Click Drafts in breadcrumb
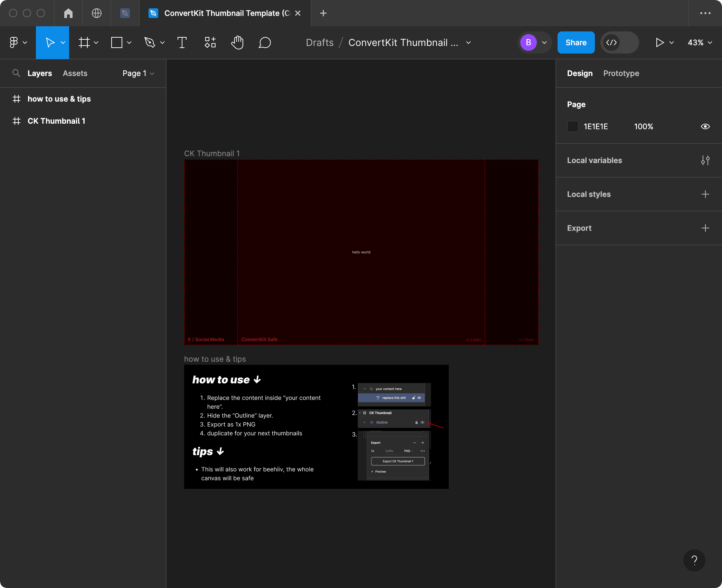722x588 pixels. [x=320, y=42]
